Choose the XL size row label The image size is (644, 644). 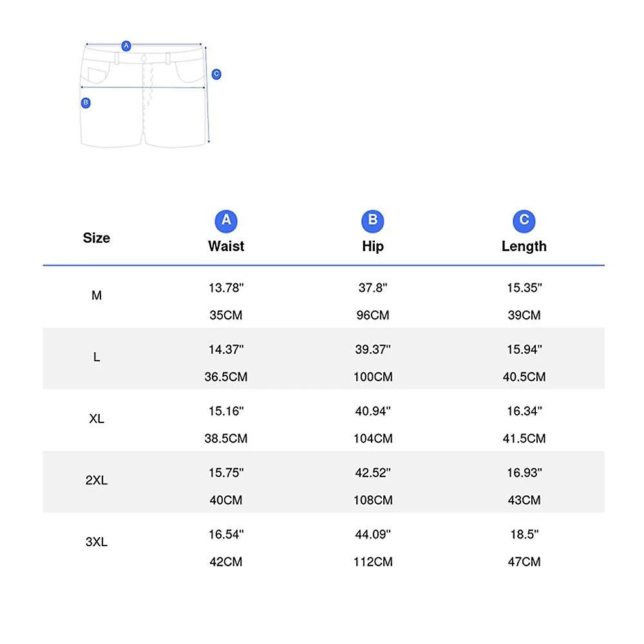pyautogui.click(x=97, y=419)
